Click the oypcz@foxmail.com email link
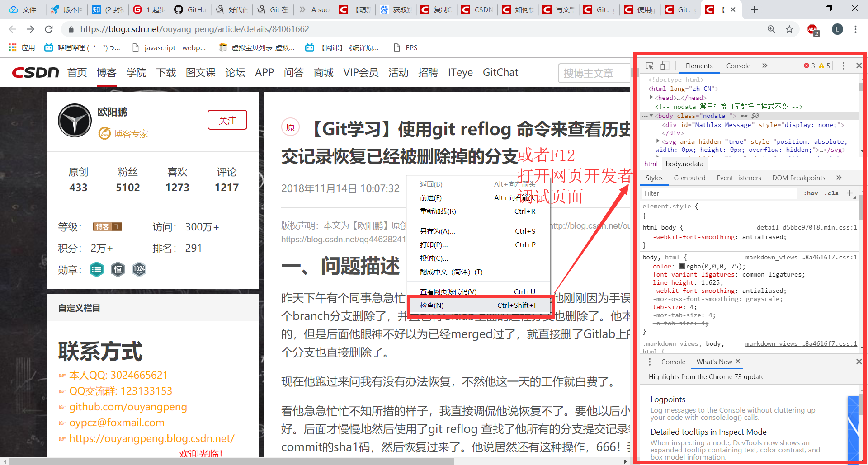Viewport: 868px width, 465px height. 117,423
